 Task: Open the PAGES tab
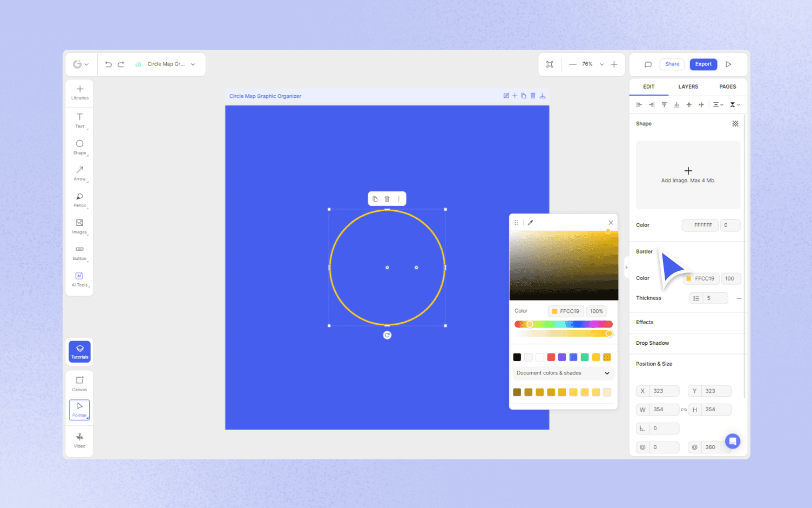pyautogui.click(x=727, y=86)
